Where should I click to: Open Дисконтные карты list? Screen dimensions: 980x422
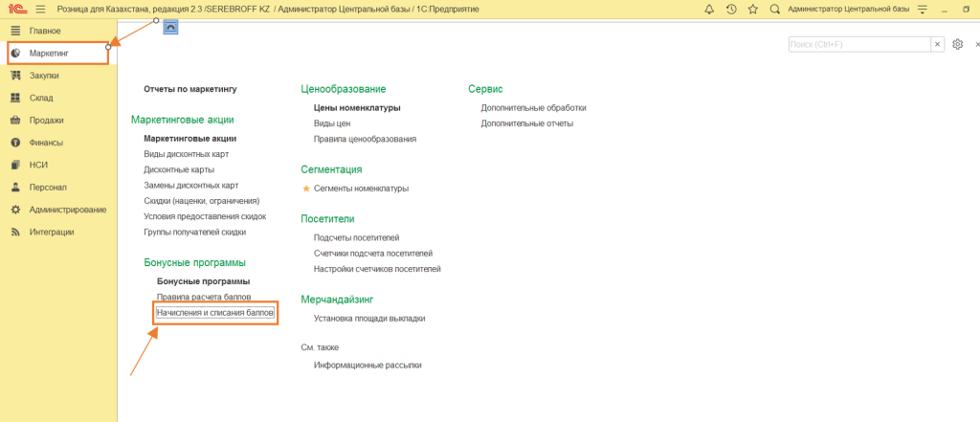(x=179, y=169)
